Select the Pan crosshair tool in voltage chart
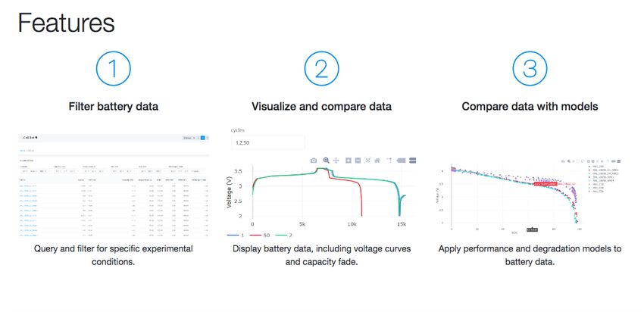 (x=336, y=161)
